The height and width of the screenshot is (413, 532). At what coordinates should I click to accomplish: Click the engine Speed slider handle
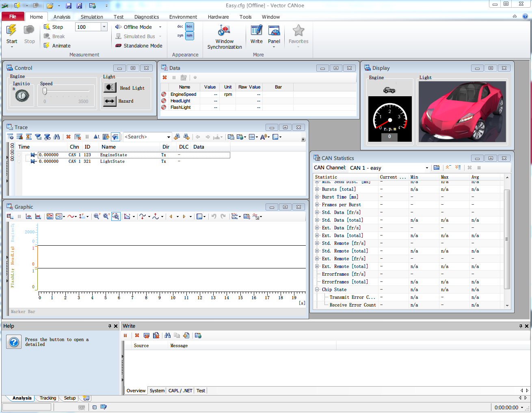(45, 91)
